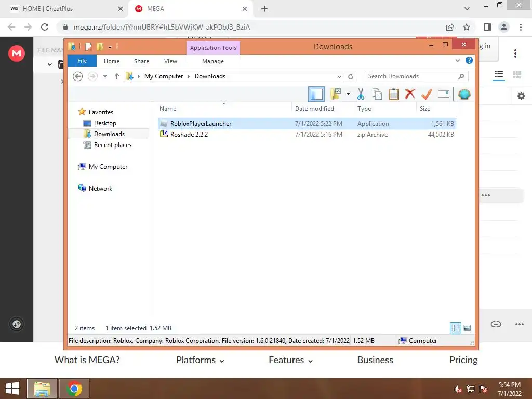Bookmark this page with the star icon
Screen dimensions: 532x399
(x=467, y=27)
